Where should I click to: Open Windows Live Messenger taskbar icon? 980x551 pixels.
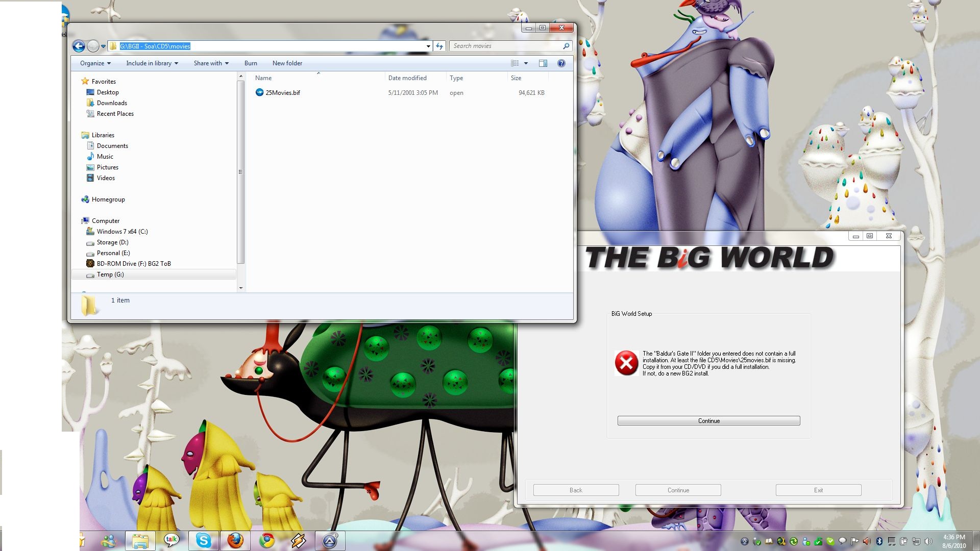tap(109, 541)
